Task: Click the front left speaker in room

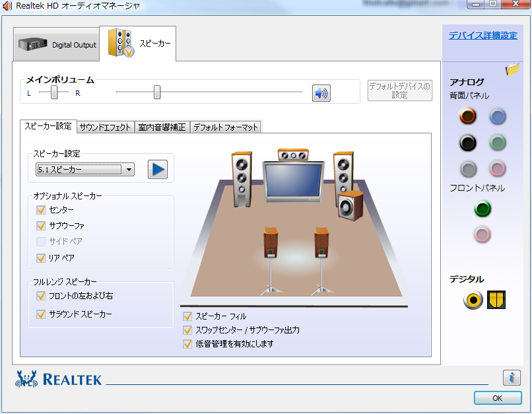Action: (x=242, y=179)
